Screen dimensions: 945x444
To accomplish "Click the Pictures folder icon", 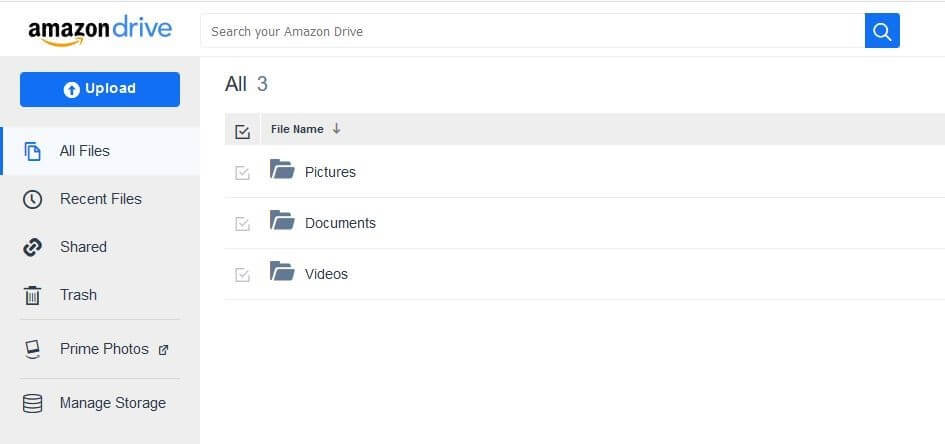I will [282, 169].
